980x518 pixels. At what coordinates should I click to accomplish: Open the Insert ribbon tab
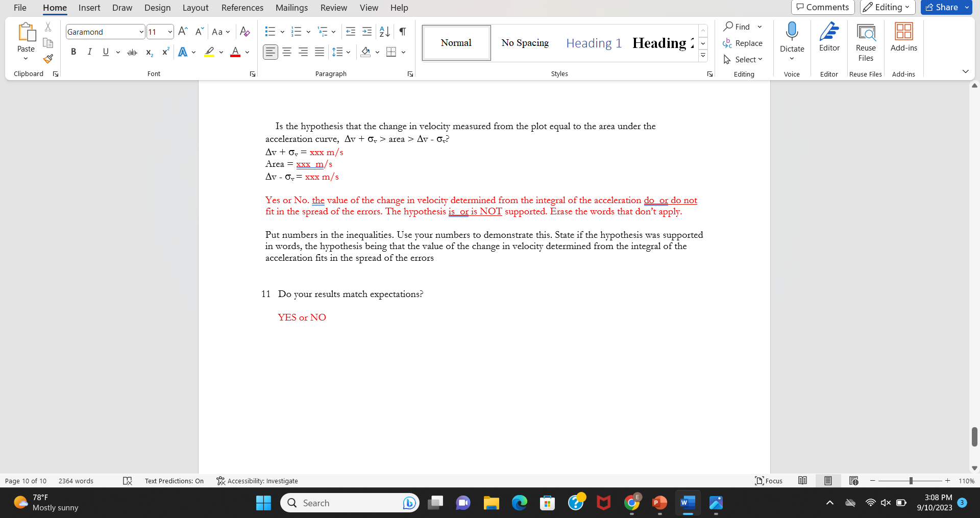click(89, 8)
